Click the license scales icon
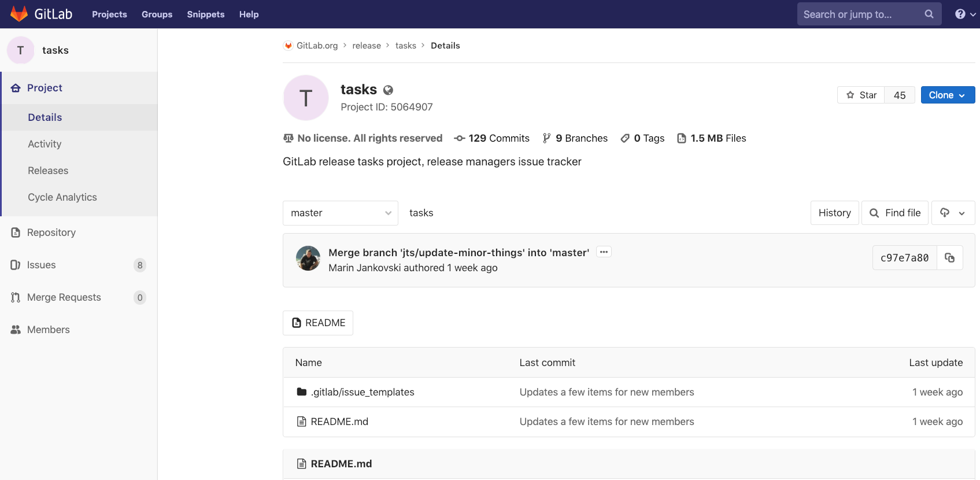Image resolution: width=980 pixels, height=480 pixels. 289,138
